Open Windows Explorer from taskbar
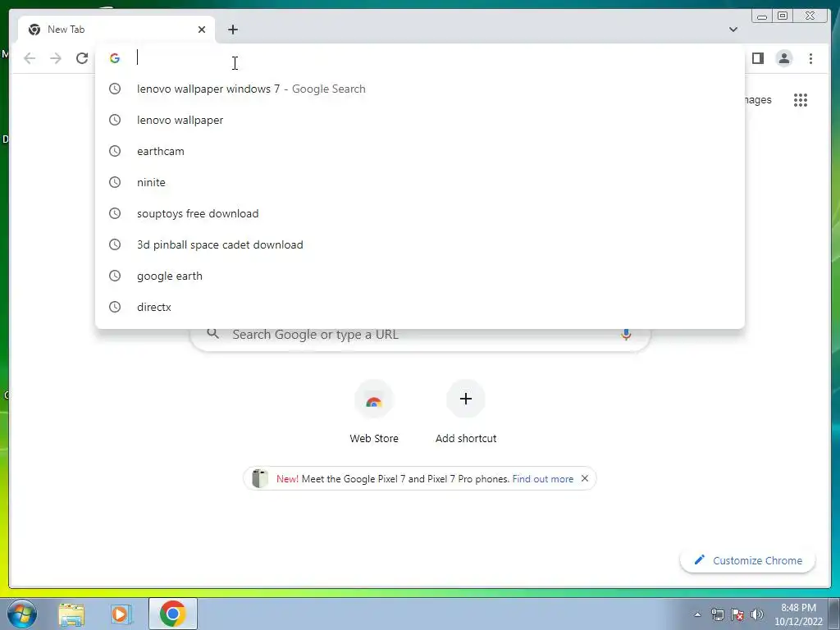Image resolution: width=840 pixels, height=630 pixels. (71, 614)
